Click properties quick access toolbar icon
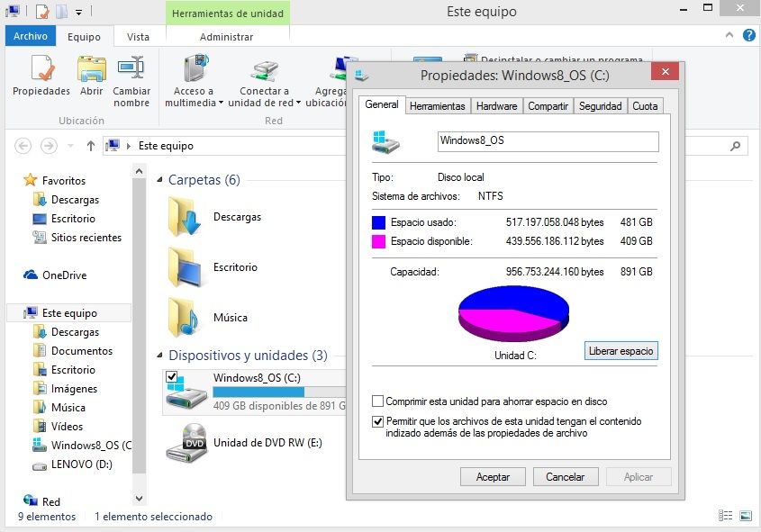 pos(42,11)
